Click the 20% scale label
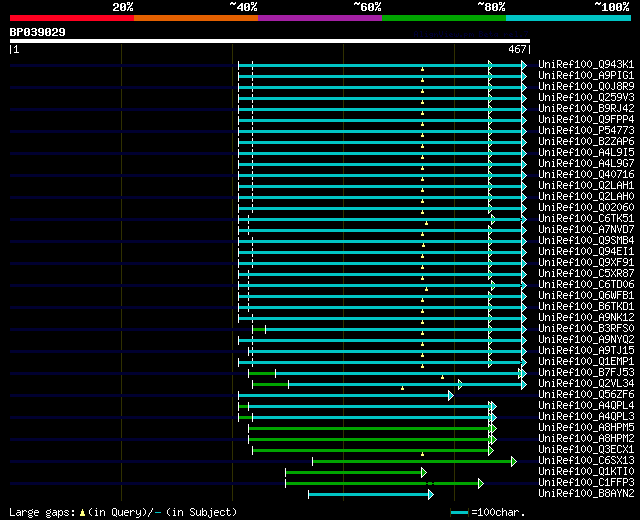Image resolution: width=640 pixels, height=520 pixels. point(123,7)
